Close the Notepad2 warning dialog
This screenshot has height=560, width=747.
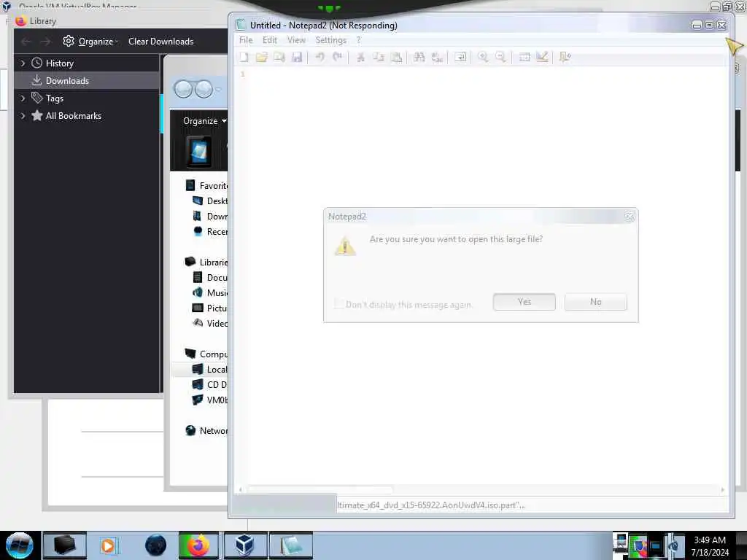point(630,216)
